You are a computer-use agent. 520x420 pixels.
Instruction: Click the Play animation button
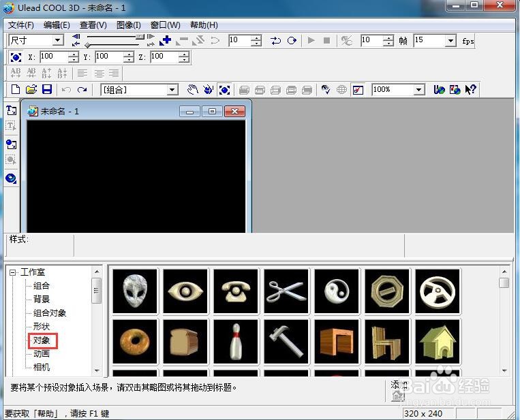(311, 40)
